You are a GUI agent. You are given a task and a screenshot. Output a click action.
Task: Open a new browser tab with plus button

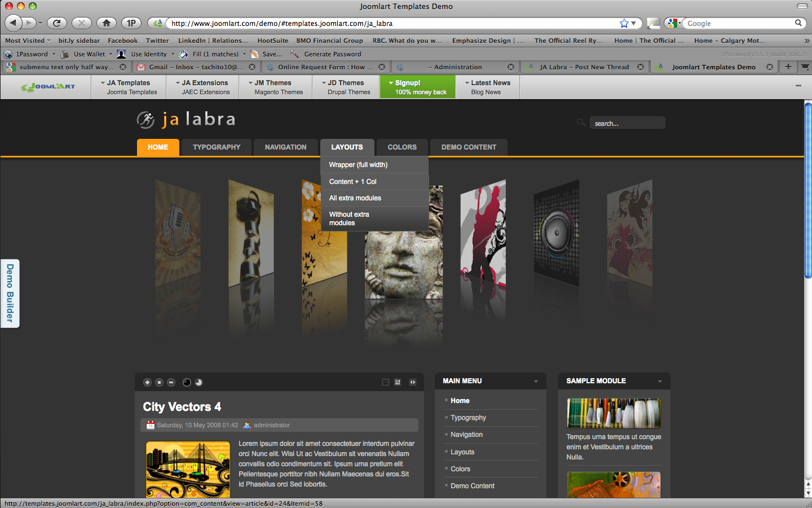(788, 67)
